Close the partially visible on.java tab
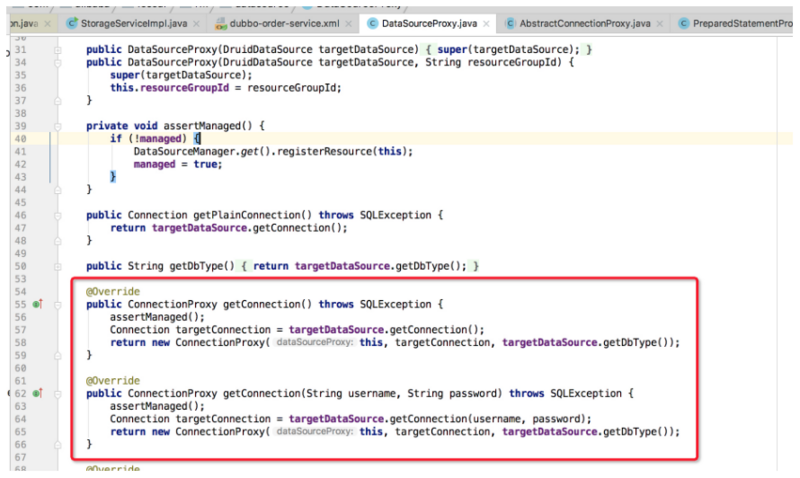This screenshot has height=478, width=800. point(47,24)
